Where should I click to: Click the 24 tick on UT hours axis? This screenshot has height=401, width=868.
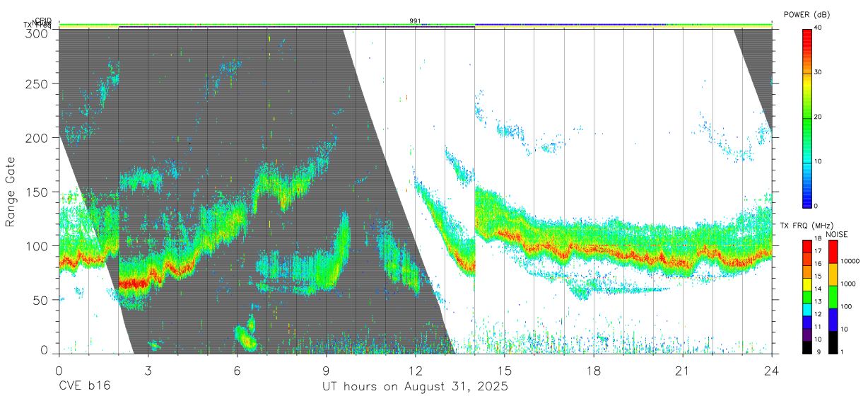(x=772, y=371)
